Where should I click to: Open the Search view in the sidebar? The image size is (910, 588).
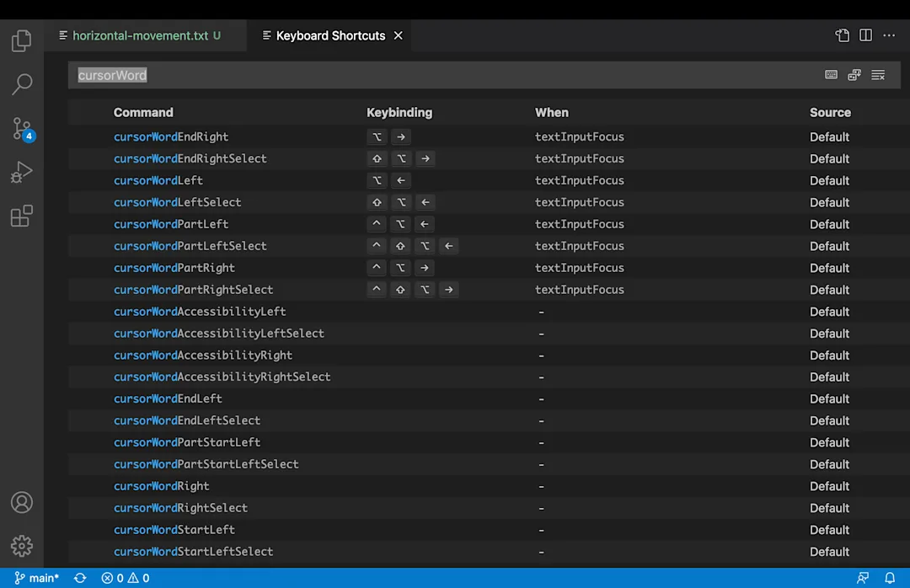(21, 84)
